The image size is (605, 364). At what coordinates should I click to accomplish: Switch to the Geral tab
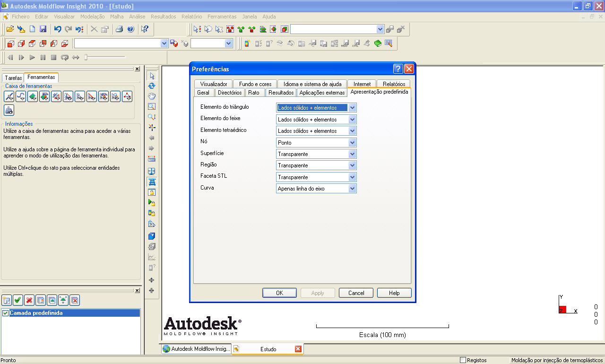(203, 93)
